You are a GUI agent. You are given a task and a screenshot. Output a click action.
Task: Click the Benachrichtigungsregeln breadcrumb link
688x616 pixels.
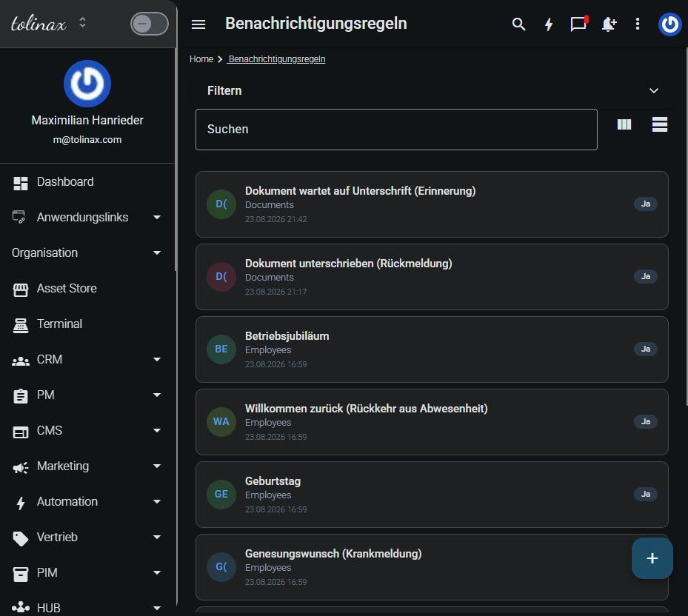277,59
